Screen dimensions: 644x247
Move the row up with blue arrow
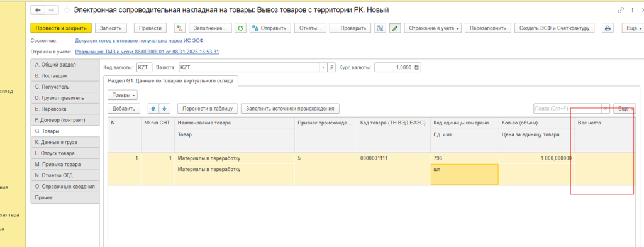153,109
